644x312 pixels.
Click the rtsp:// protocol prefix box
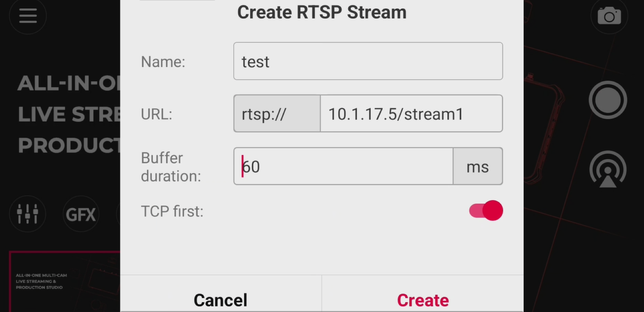[277, 114]
